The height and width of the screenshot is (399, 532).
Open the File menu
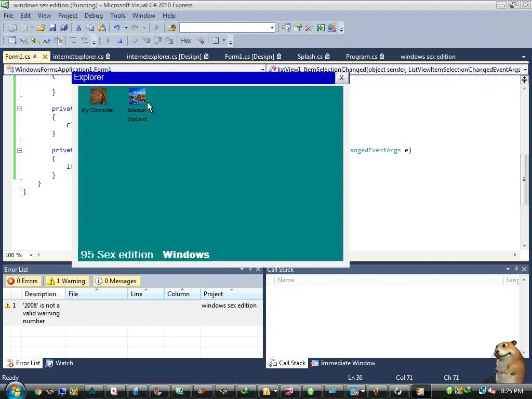point(8,16)
